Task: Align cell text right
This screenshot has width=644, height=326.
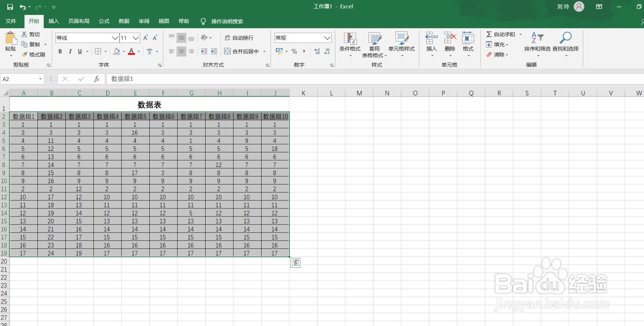Action: point(191,52)
